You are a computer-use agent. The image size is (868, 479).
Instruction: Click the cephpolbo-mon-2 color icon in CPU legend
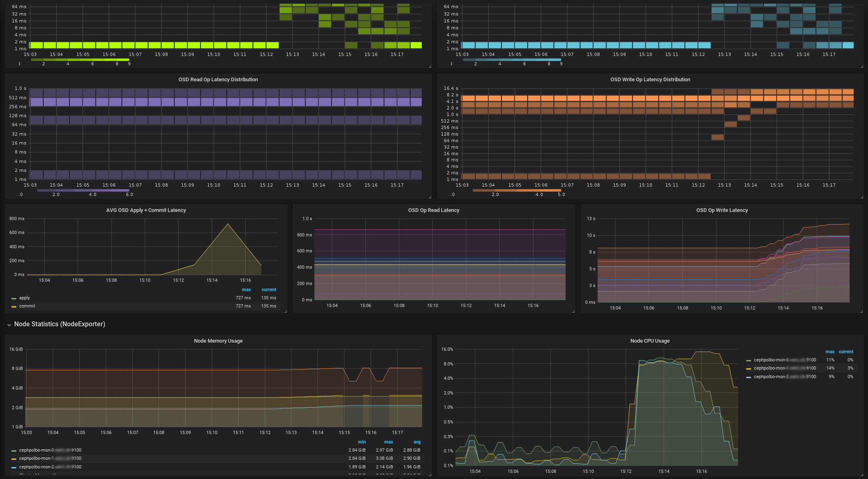(749, 377)
